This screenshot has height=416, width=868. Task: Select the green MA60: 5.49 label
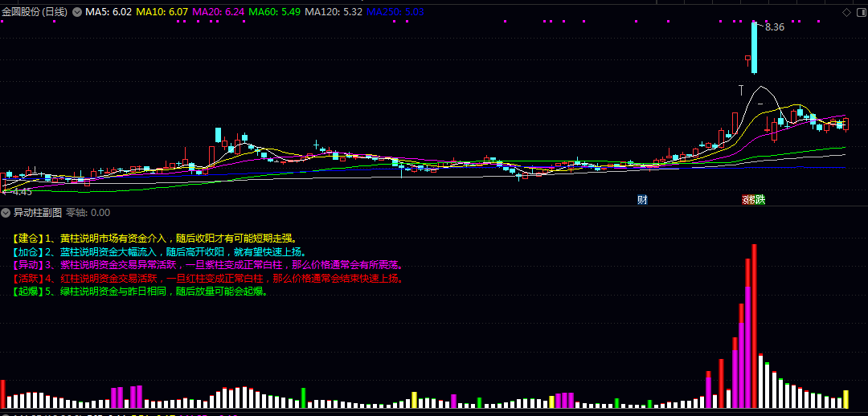point(275,11)
